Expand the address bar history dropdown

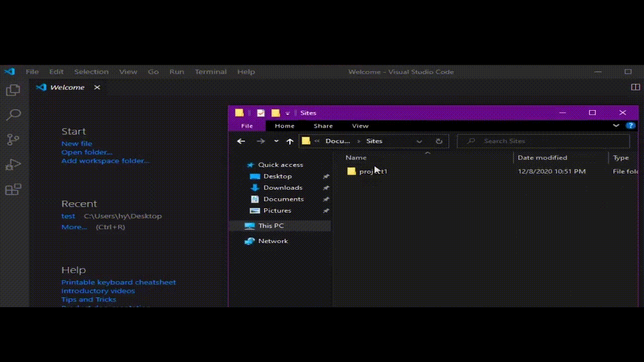[419, 141]
